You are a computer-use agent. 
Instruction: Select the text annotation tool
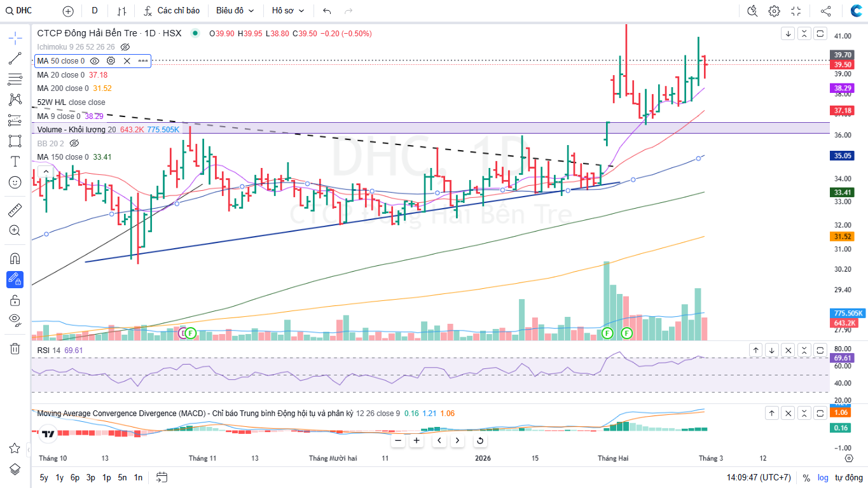15,161
